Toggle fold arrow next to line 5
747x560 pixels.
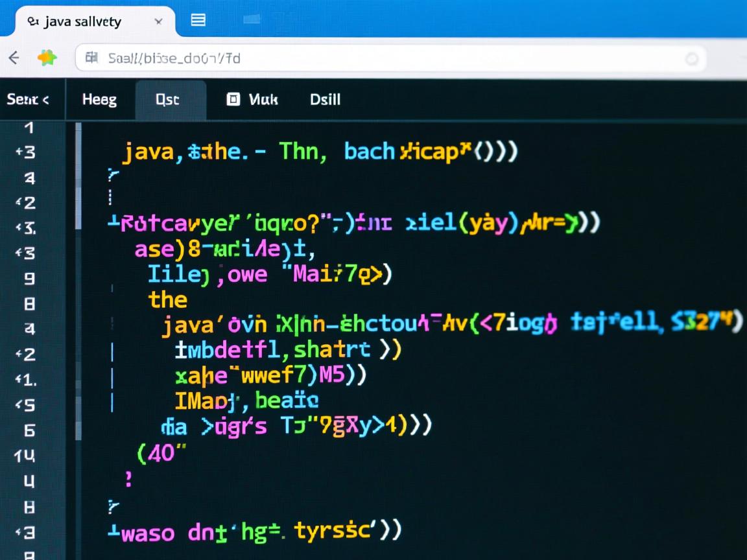(18, 405)
